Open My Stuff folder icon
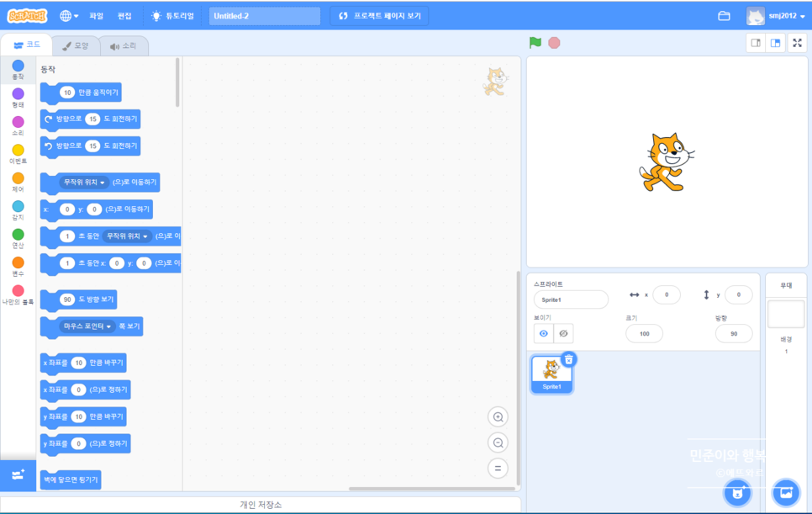 pos(724,16)
